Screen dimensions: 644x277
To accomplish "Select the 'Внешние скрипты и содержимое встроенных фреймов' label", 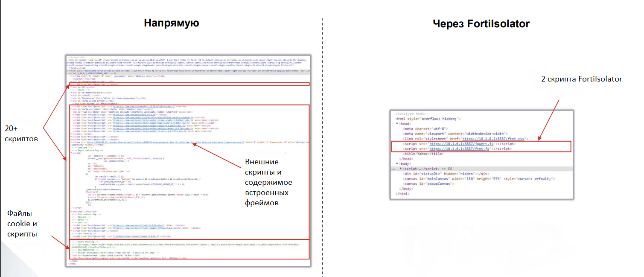I will 268,183.
